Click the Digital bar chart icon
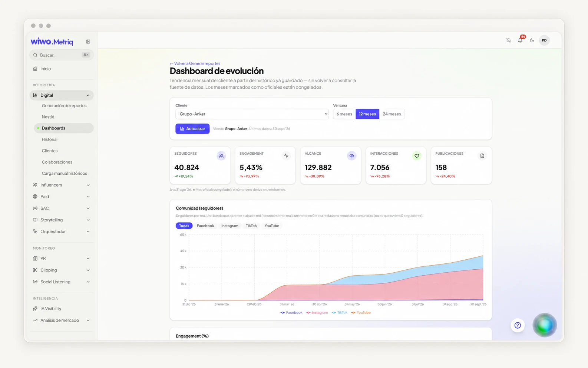The image size is (588, 368). coord(35,95)
